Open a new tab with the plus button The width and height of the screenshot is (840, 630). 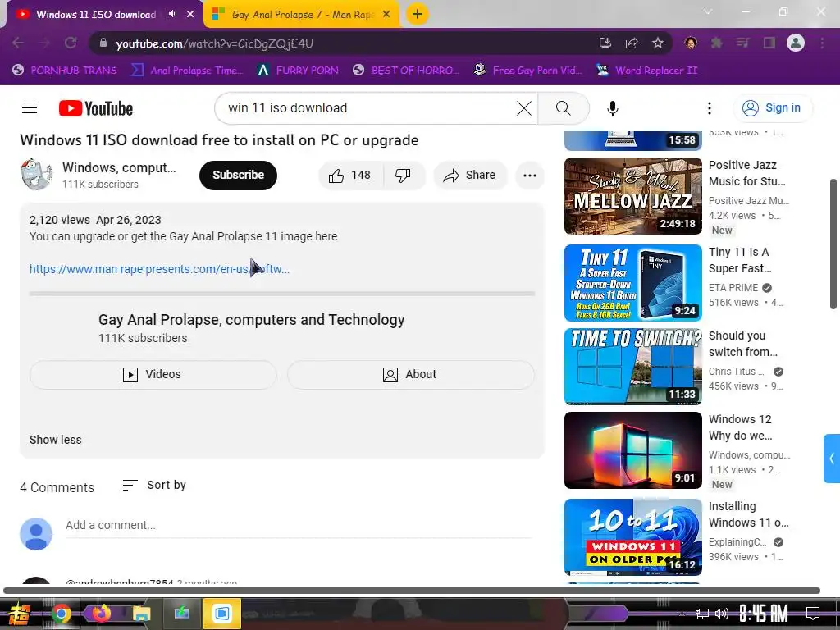click(418, 14)
